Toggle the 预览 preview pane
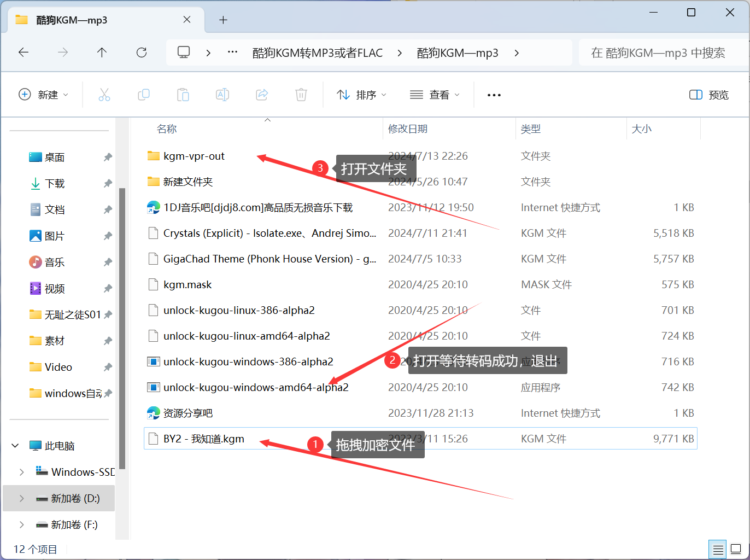This screenshot has height=560, width=750. click(709, 95)
